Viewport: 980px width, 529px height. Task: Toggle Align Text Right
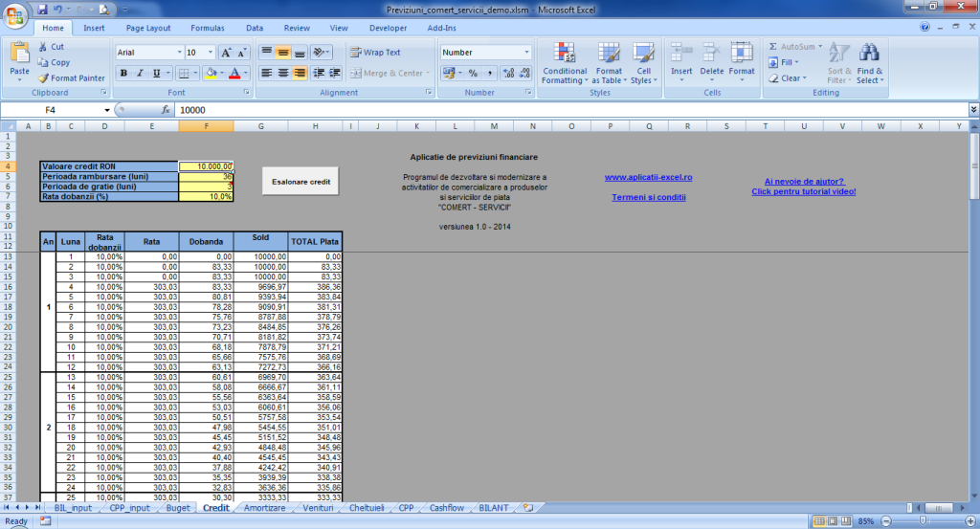click(300, 73)
